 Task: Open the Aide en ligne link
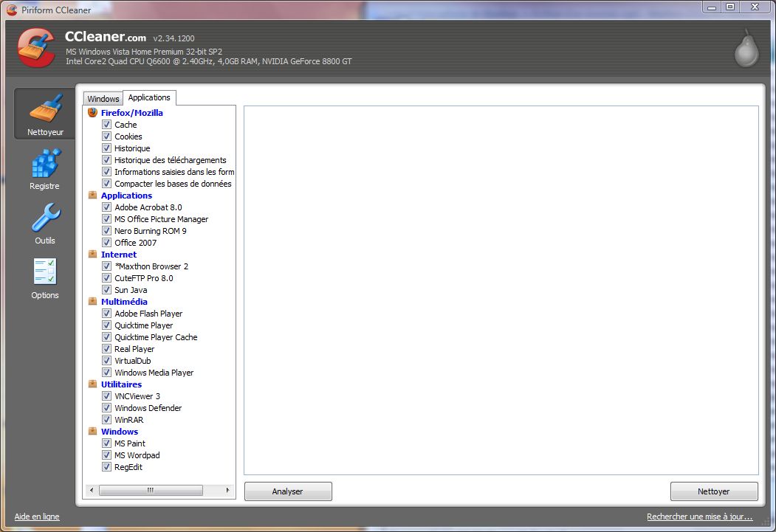(x=37, y=517)
